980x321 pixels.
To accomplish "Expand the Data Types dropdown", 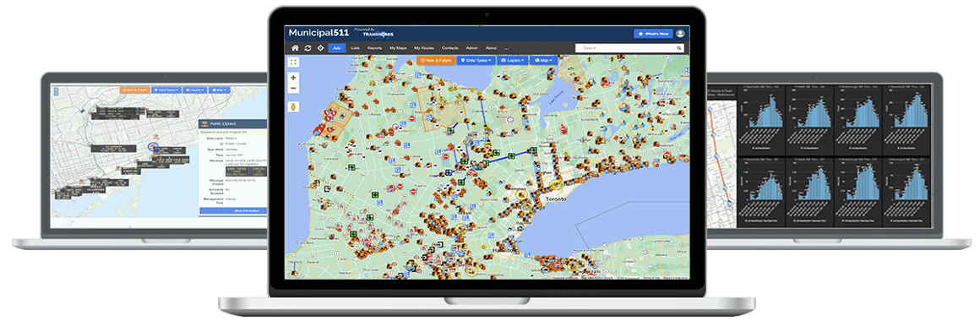I will coord(476,61).
